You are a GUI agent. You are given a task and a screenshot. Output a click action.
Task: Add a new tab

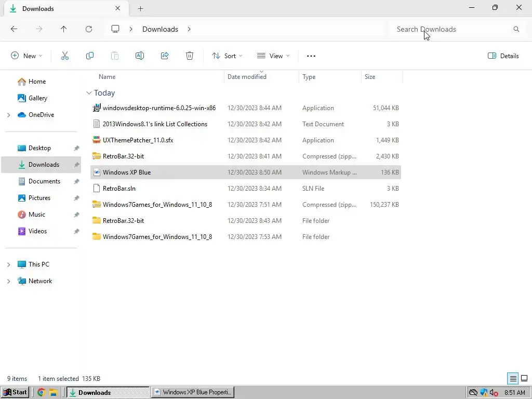[140, 9]
